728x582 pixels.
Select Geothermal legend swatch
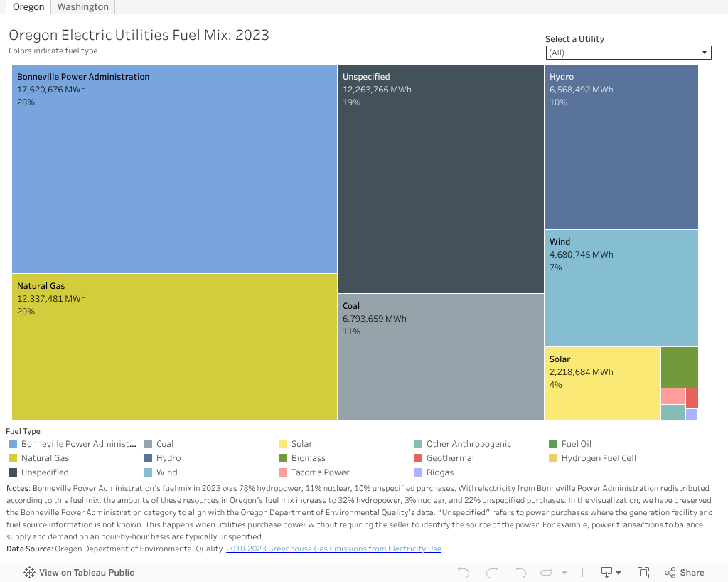click(418, 458)
